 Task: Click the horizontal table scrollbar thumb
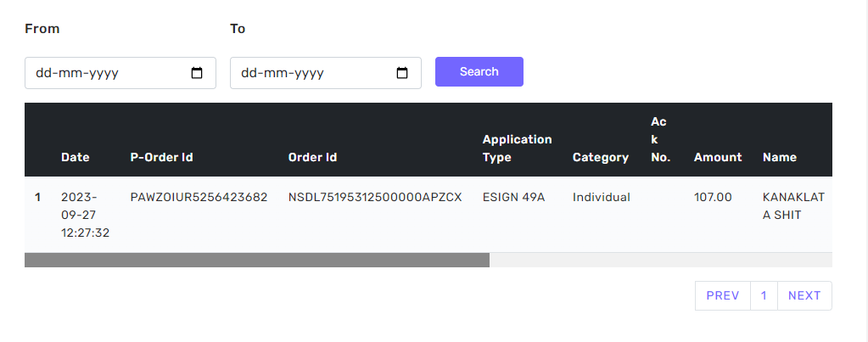(x=256, y=261)
